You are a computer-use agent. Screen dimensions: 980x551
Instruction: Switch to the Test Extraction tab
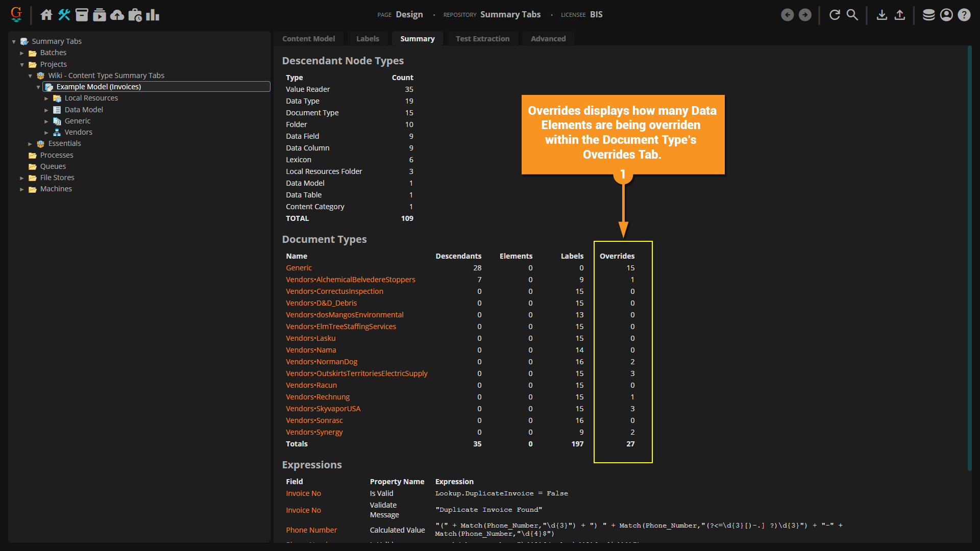[482, 39]
